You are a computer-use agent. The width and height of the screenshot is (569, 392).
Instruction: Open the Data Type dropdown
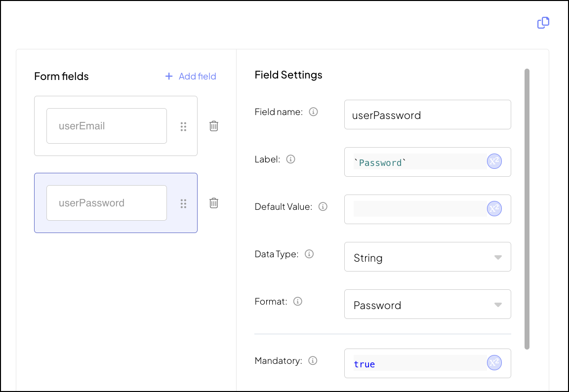point(427,257)
